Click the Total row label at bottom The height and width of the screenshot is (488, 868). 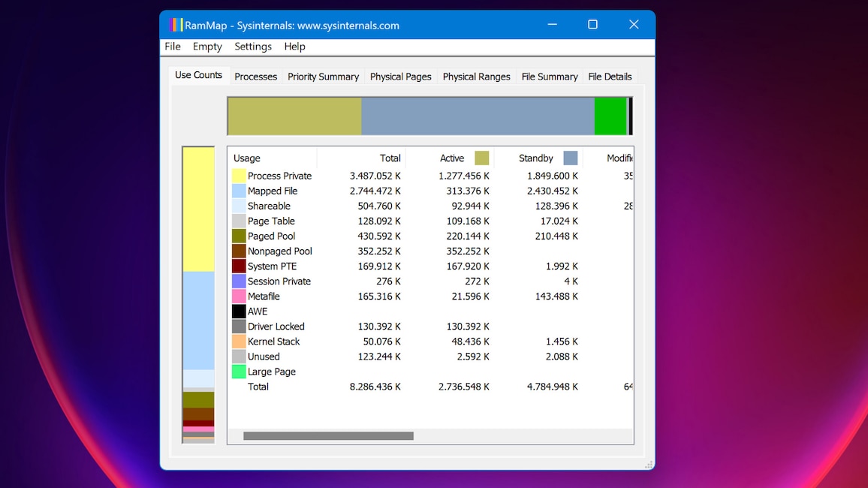click(258, 387)
